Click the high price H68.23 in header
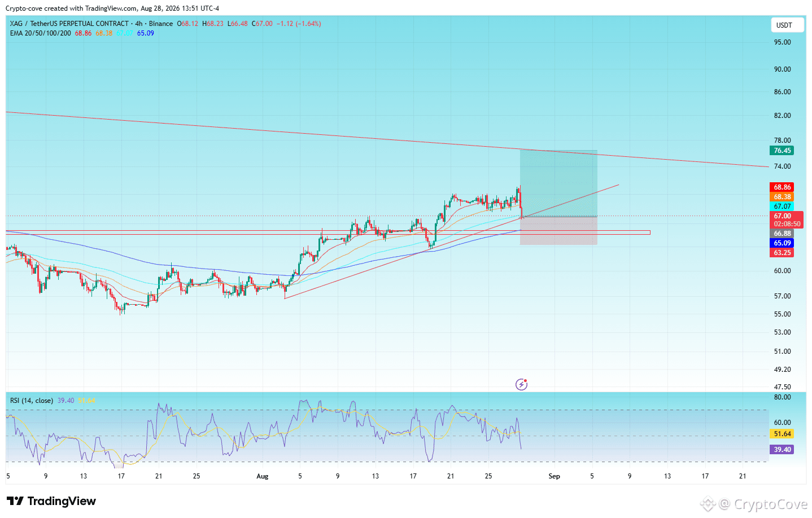Image resolution: width=812 pixels, height=518 pixels. 213,24
